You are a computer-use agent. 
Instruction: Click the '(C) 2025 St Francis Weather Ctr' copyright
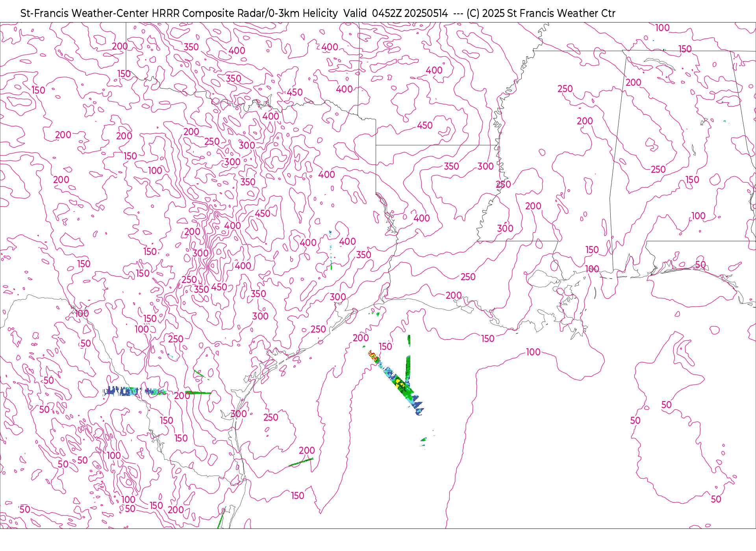[541, 13]
